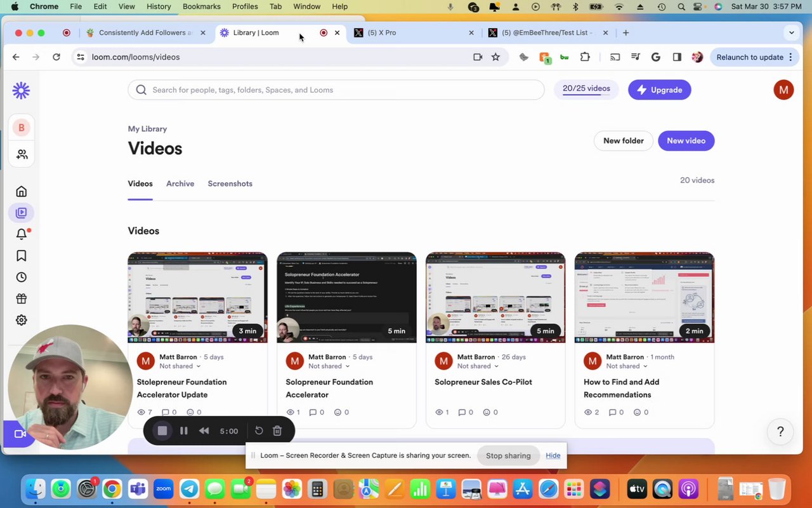
Task: Open the clock (History) sidebar icon
Action: tap(21, 277)
